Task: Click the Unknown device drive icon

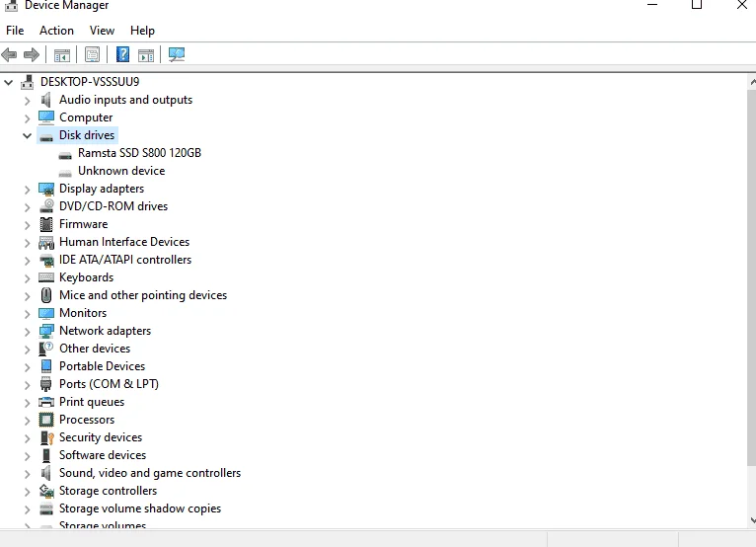Action: pos(65,173)
